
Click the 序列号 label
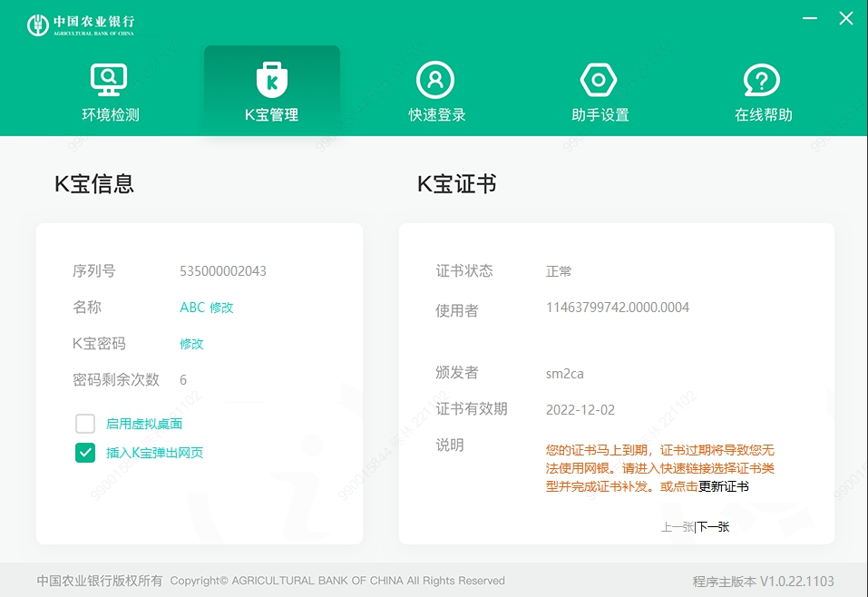tap(94, 270)
